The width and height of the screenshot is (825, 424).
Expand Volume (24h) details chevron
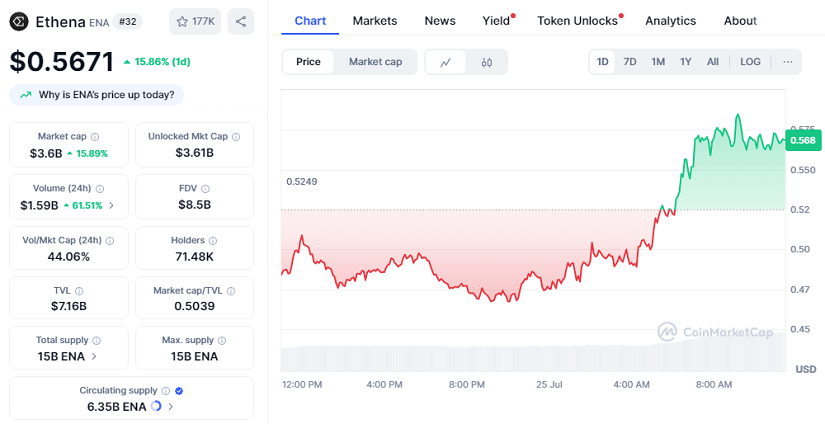coord(111,205)
